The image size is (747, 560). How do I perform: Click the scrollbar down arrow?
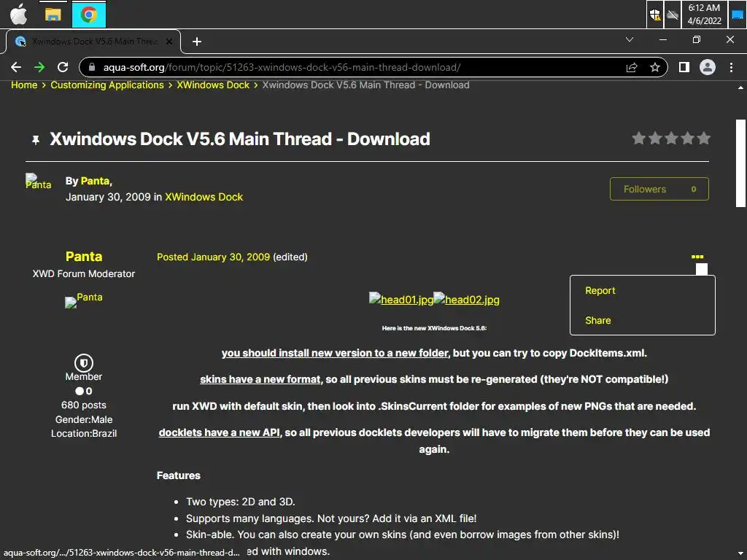tap(740, 554)
